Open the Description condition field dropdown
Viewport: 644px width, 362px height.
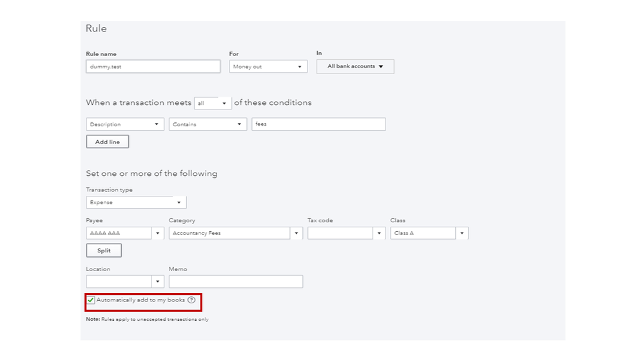(x=124, y=124)
